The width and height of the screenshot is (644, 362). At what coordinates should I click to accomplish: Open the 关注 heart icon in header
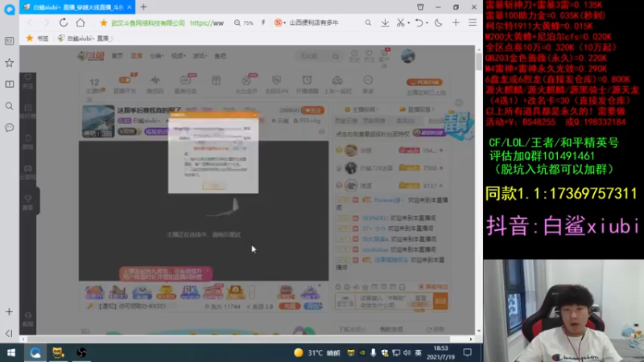coord(369,56)
